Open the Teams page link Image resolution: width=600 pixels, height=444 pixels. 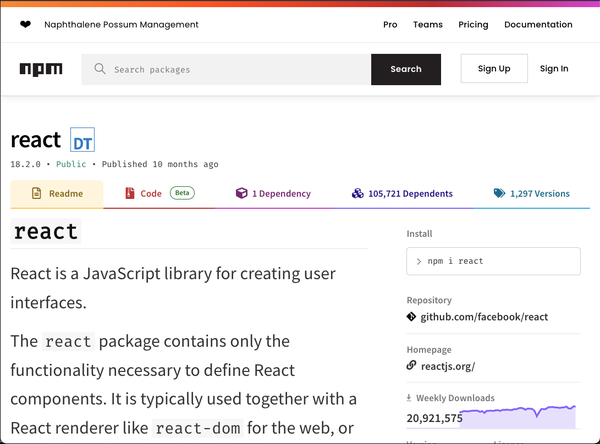coord(428,25)
